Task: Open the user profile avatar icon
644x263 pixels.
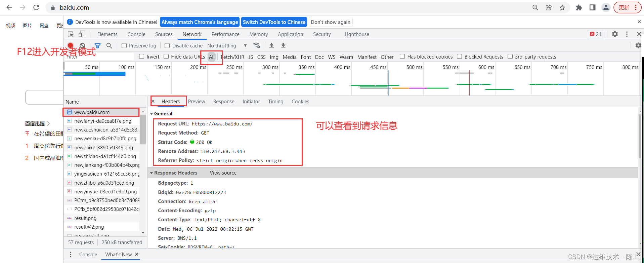Action: click(x=606, y=7)
